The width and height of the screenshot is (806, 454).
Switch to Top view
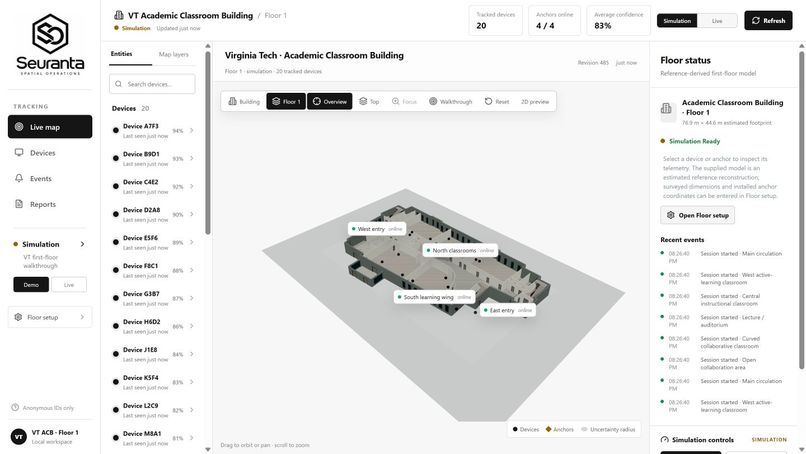tap(369, 101)
